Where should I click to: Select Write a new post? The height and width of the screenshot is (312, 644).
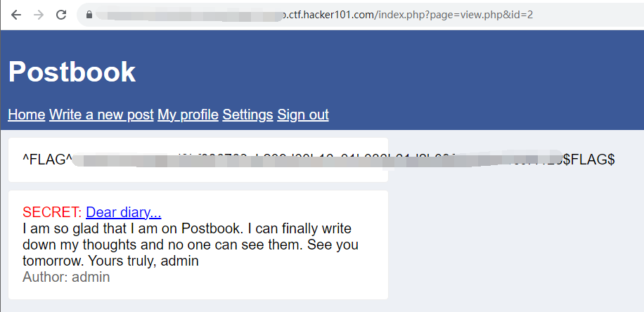coord(101,115)
